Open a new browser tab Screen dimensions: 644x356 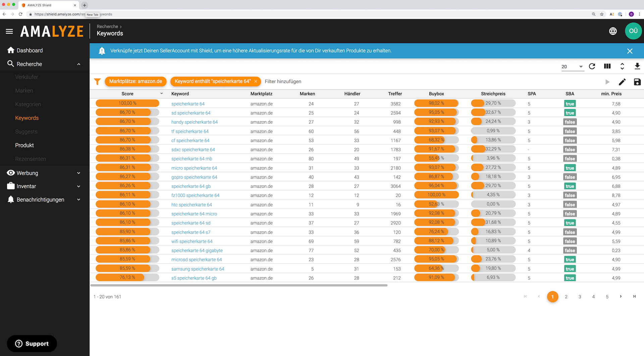click(x=85, y=5)
